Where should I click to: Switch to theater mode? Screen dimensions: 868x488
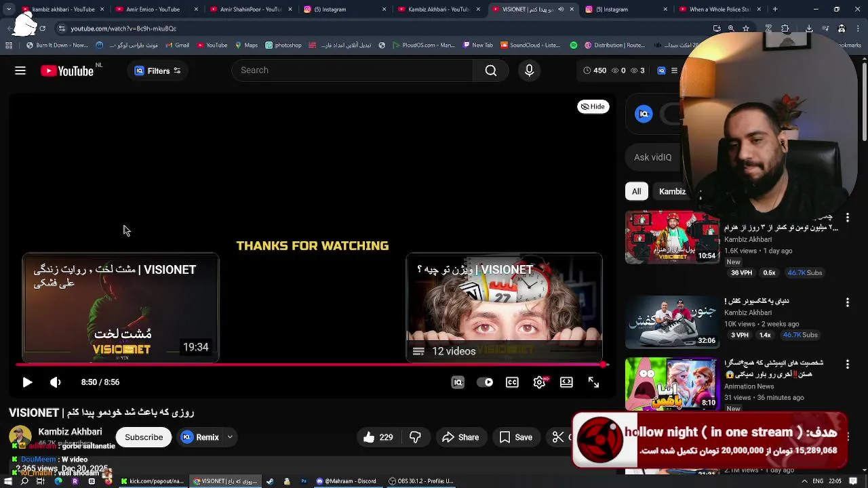tap(566, 382)
